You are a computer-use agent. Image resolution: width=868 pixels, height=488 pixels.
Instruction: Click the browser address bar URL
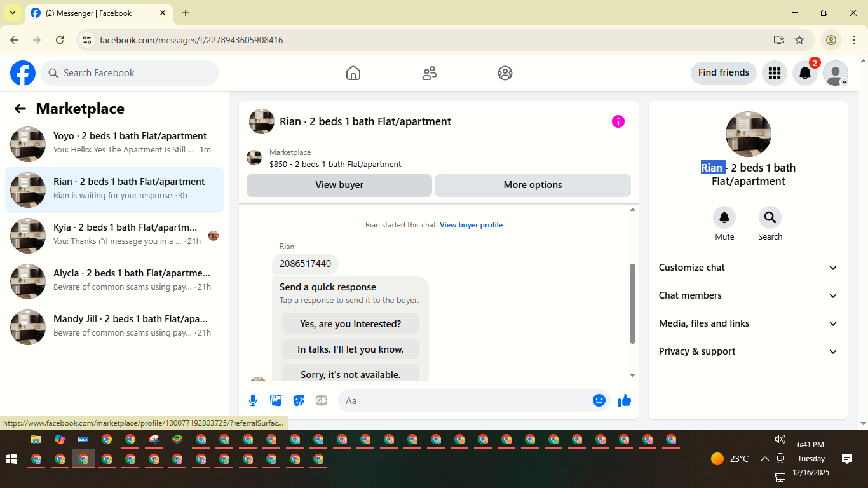[x=191, y=40]
